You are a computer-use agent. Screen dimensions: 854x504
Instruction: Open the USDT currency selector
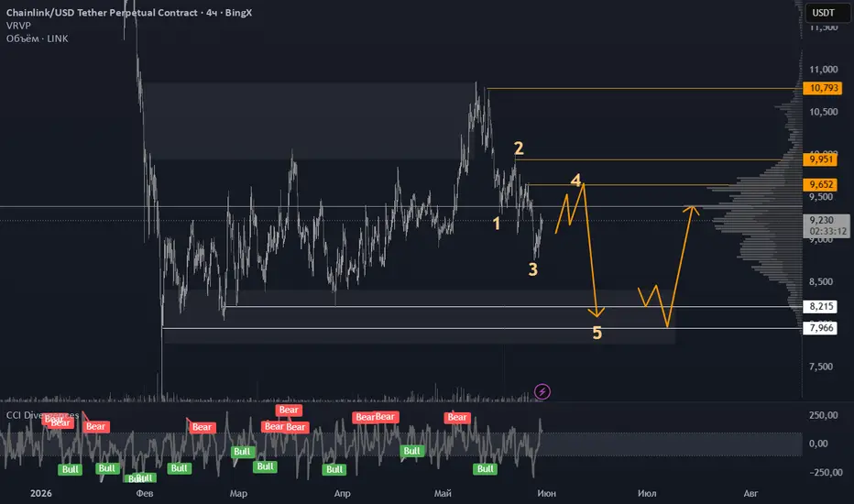point(827,13)
